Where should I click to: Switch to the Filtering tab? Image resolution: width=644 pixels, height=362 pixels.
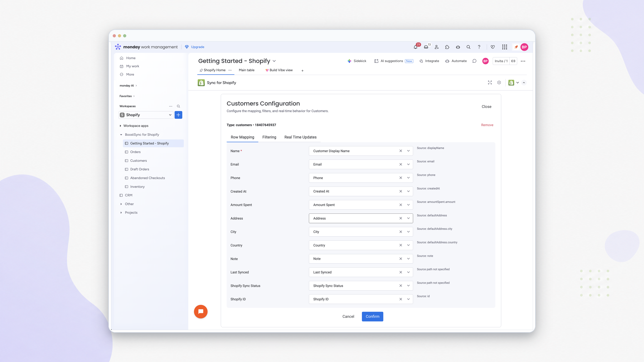click(x=269, y=137)
